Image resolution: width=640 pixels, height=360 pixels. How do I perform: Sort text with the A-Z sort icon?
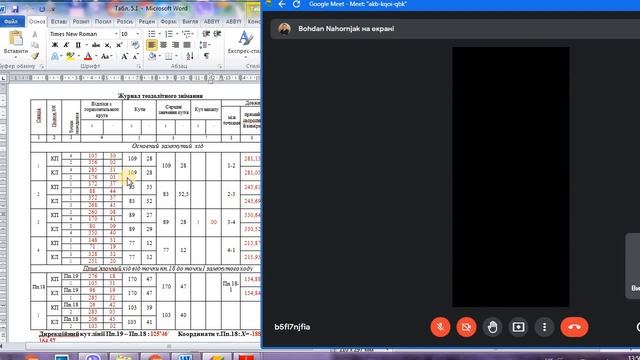[x=190, y=56]
